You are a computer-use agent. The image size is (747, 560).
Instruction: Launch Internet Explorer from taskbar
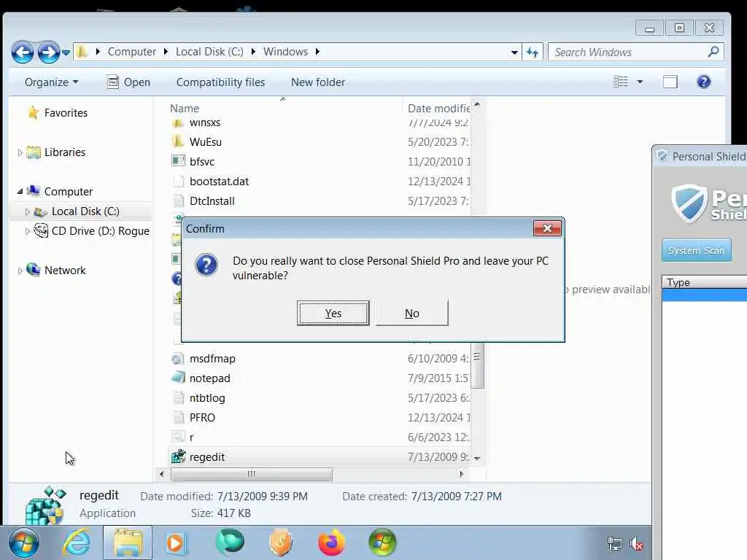(x=77, y=542)
